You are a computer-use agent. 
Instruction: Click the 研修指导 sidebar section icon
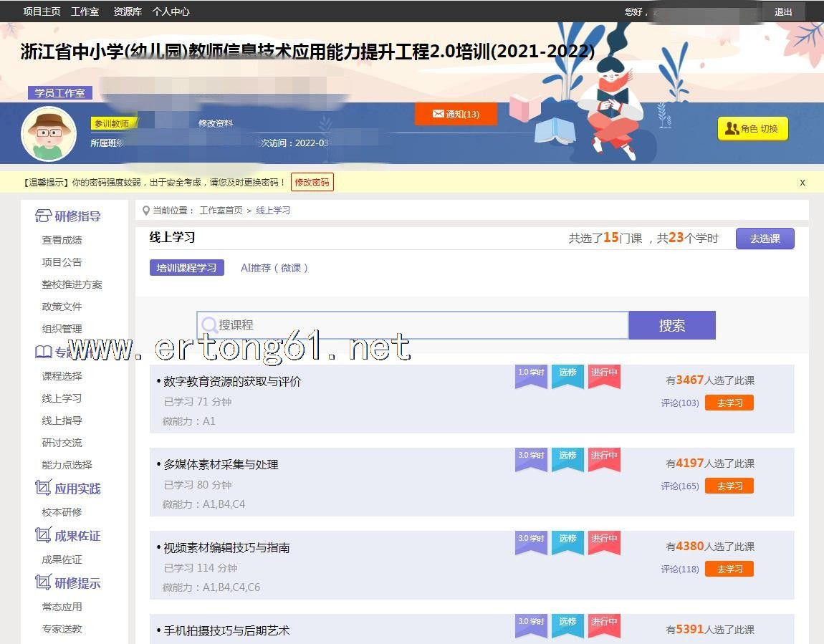[x=43, y=216]
